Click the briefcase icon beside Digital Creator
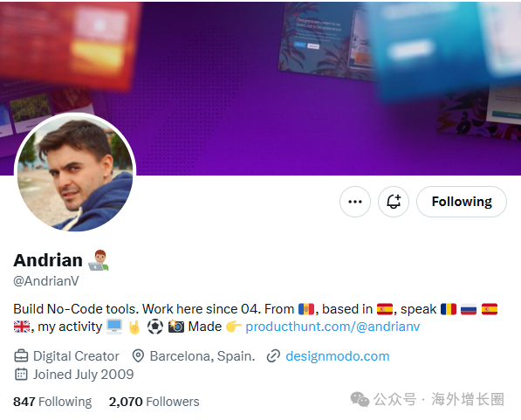Viewport: 521px width, 420px height. [21, 355]
